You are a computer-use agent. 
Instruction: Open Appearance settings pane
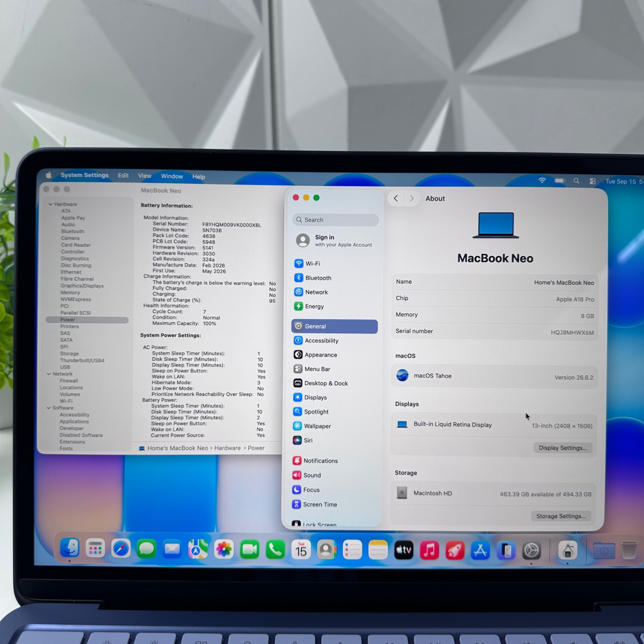[315, 355]
